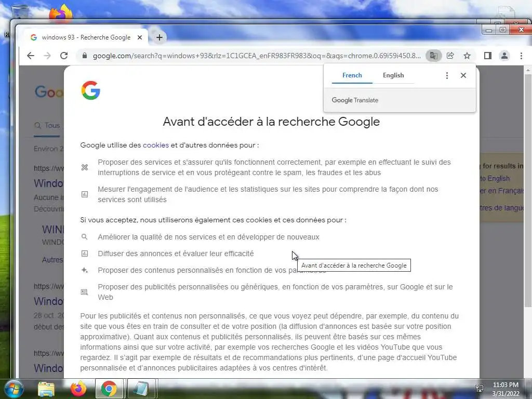Toggle Chrome side panel icon
The width and height of the screenshot is (532, 399).
487,56
